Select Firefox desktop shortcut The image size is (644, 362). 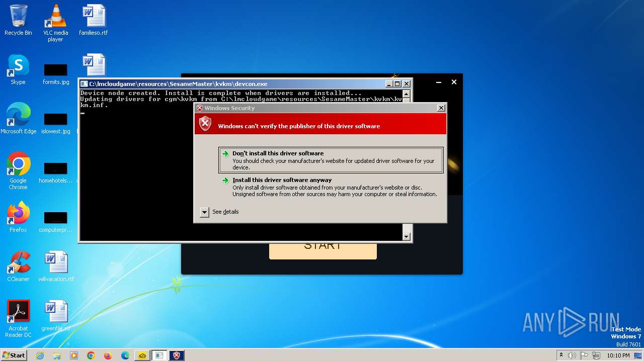[18, 217]
